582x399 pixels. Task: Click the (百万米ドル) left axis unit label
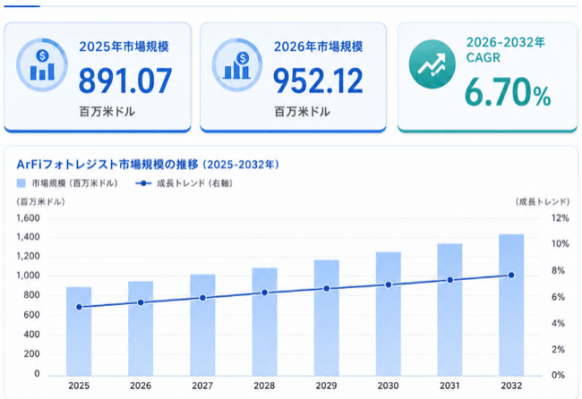(41, 202)
